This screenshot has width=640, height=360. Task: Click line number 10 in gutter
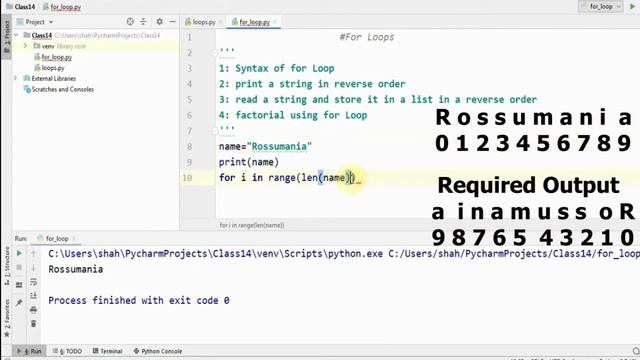click(187, 178)
